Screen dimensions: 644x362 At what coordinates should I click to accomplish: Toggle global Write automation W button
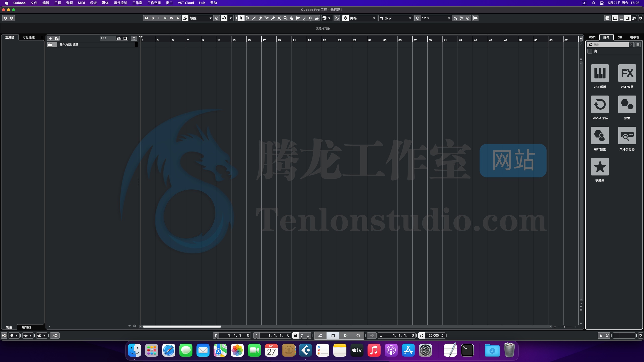[x=172, y=18]
